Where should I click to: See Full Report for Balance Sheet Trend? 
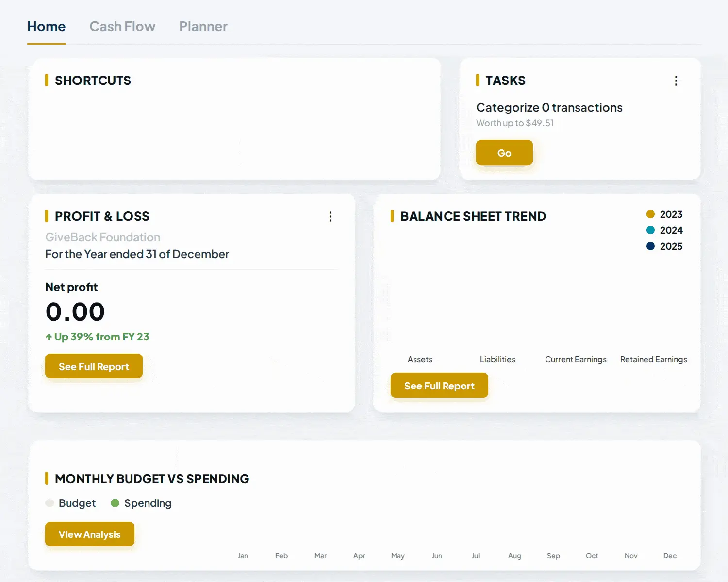click(439, 386)
